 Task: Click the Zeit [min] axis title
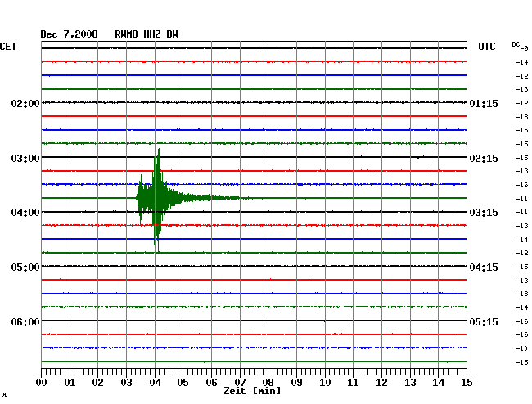point(252,391)
